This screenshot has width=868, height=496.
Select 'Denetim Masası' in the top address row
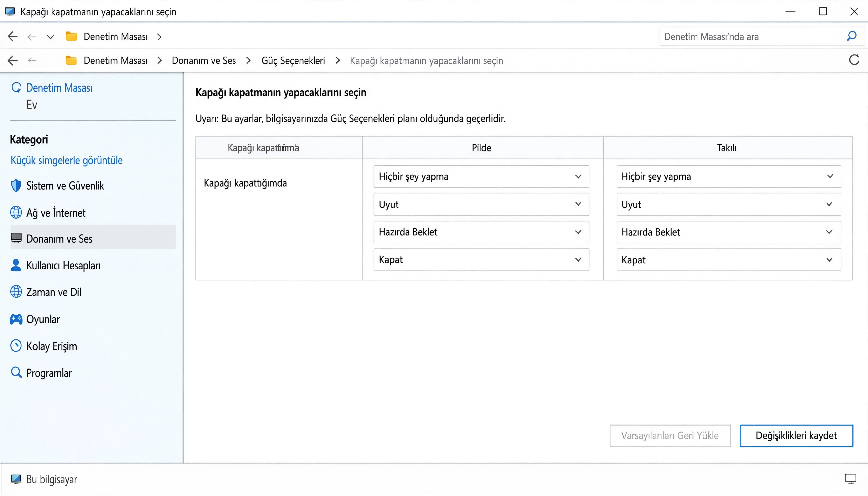[116, 36]
